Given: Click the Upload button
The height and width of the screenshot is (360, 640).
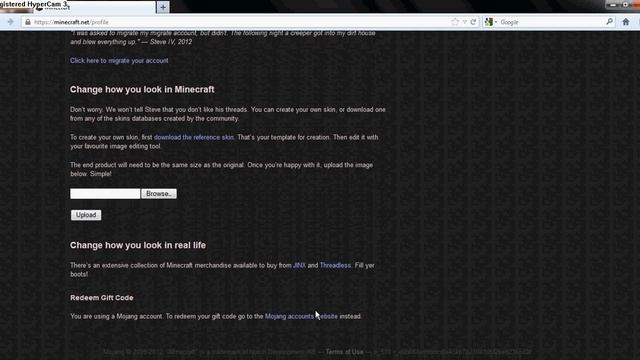Looking at the screenshot, I should (x=86, y=215).
